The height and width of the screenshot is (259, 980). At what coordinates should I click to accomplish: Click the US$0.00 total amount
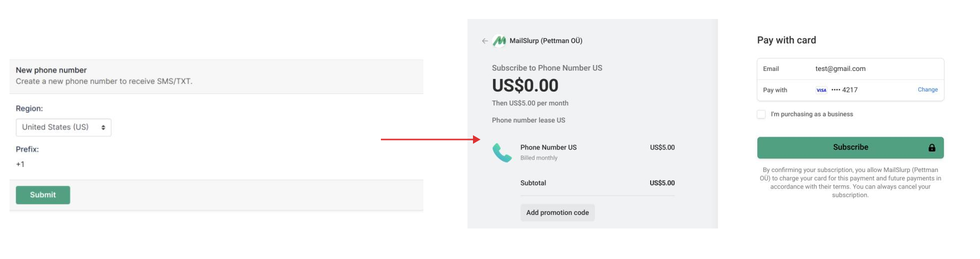[x=525, y=85]
